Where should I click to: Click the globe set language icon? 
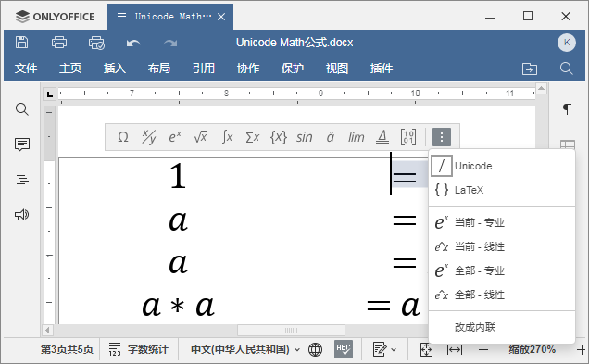click(x=315, y=349)
